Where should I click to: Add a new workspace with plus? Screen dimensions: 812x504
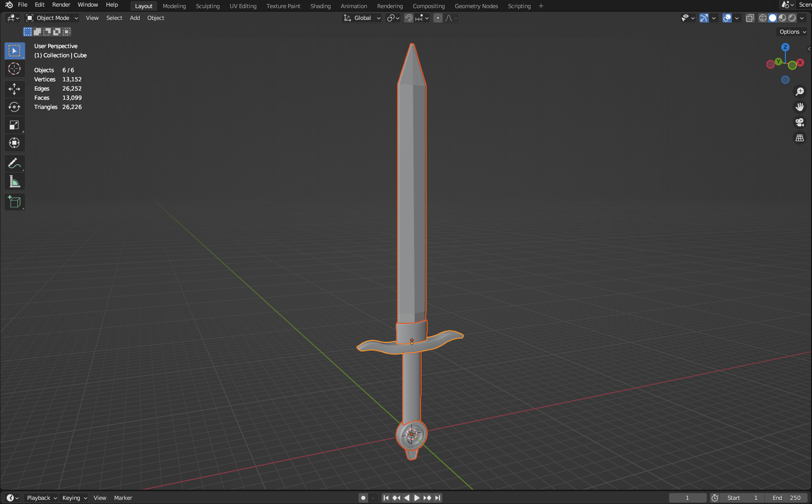tap(541, 6)
